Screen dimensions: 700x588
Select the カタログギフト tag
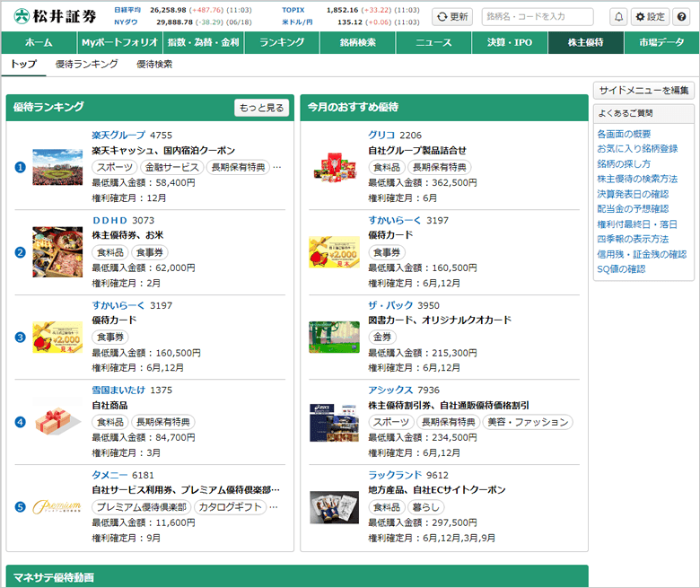(x=231, y=507)
